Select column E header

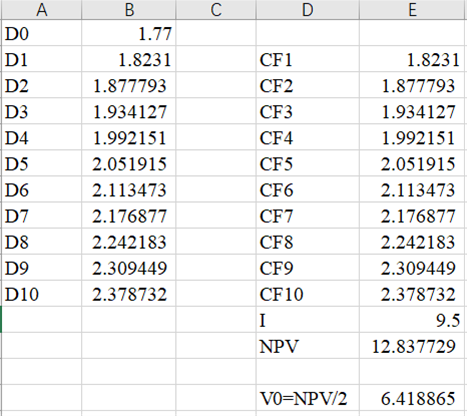[412, 10]
